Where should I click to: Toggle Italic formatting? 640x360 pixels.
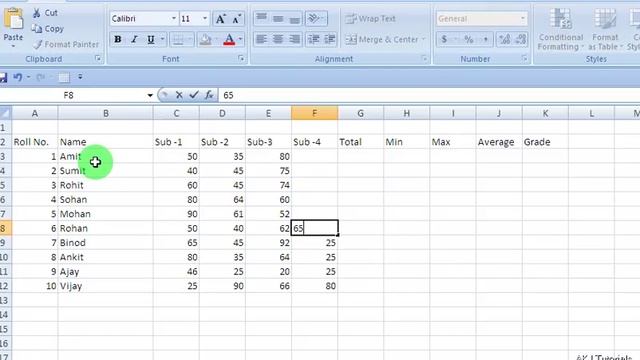134,40
